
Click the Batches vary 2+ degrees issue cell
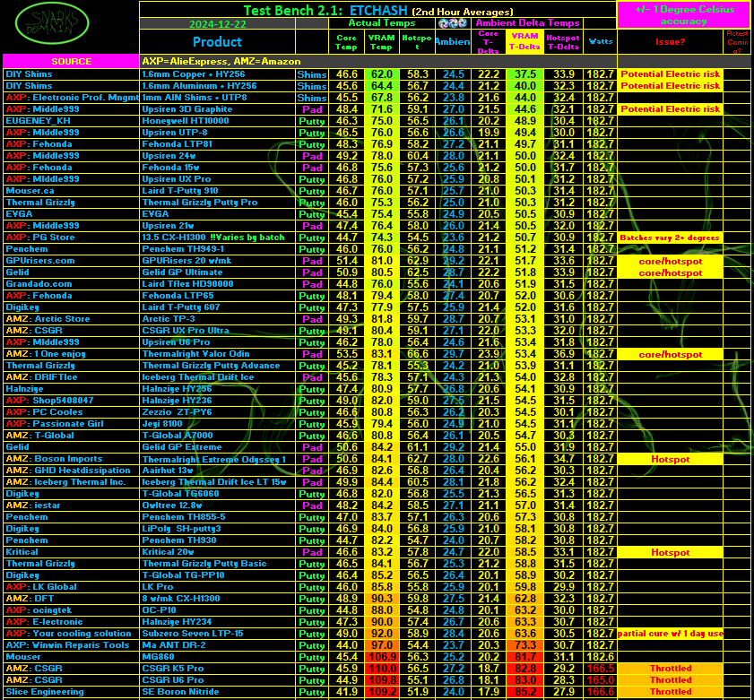(x=670, y=238)
